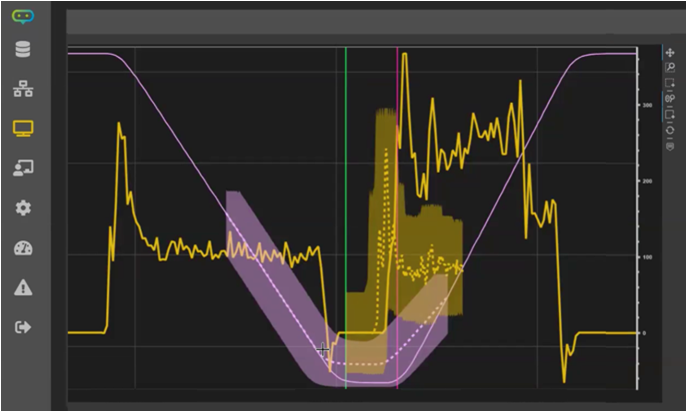Select the second dashed box tool above reset
687x412 pixels.
[x=670, y=114]
